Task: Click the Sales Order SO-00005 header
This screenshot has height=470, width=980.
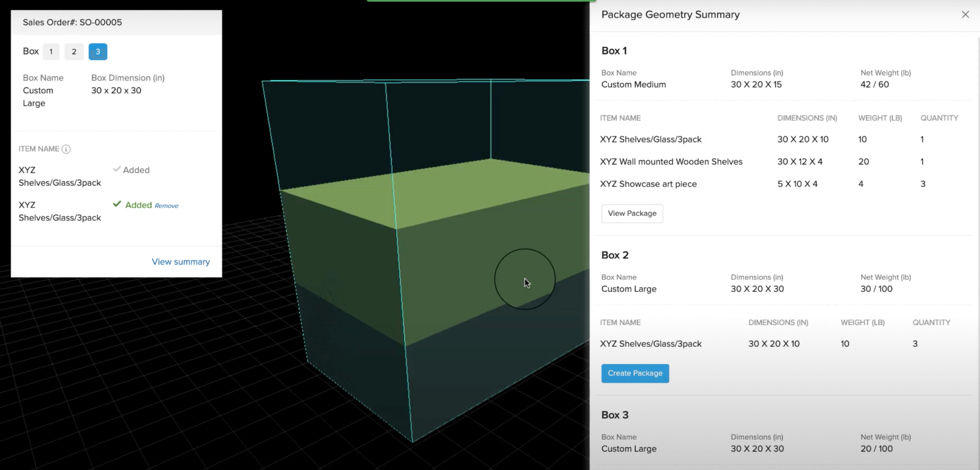Action: (x=72, y=22)
